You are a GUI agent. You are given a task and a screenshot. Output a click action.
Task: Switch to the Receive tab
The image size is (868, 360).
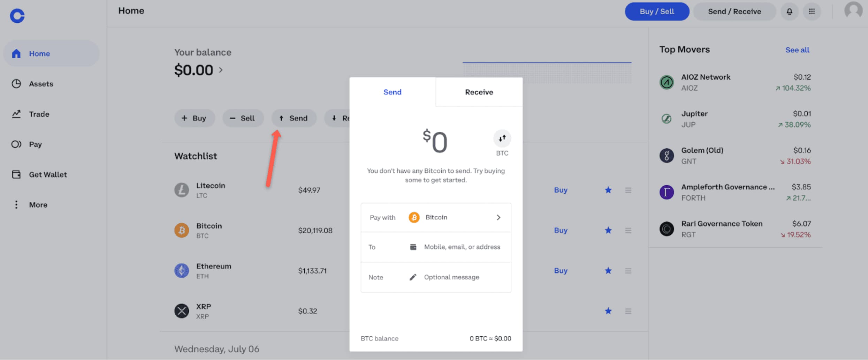point(479,92)
